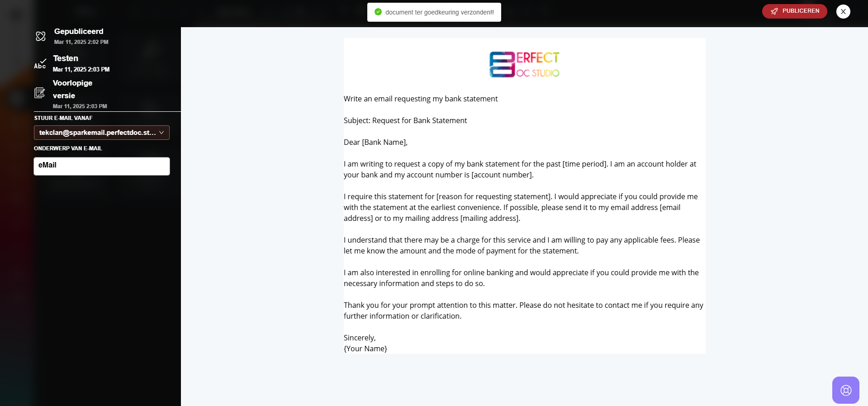Click the 'Dear [Bank Name],' greeting line

[x=375, y=142]
